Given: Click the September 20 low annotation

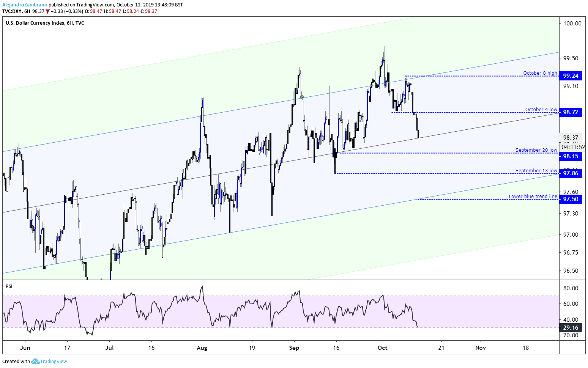Looking at the screenshot, I should [x=536, y=150].
